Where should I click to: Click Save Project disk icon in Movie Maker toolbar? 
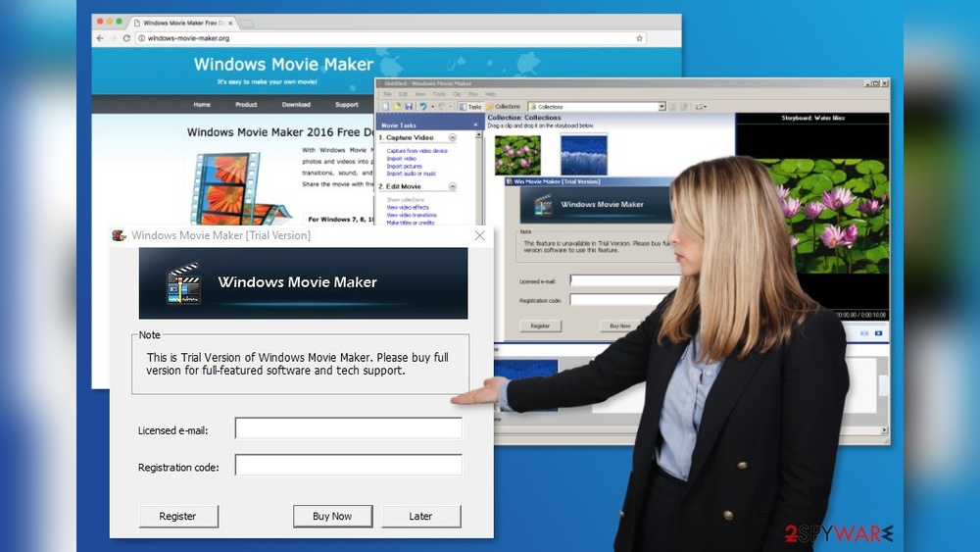tap(409, 107)
